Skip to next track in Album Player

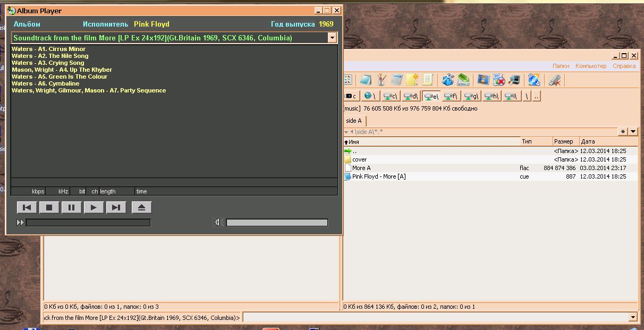point(116,208)
